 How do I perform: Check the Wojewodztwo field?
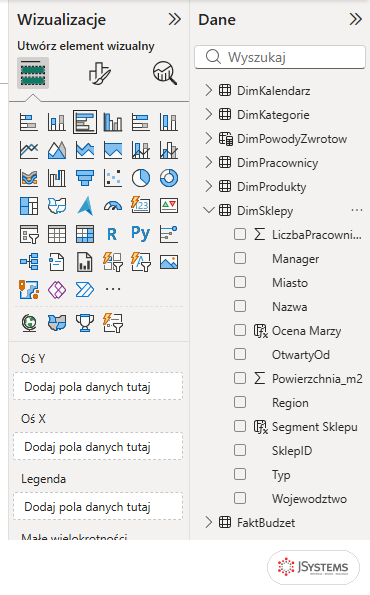[x=240, y=498]
